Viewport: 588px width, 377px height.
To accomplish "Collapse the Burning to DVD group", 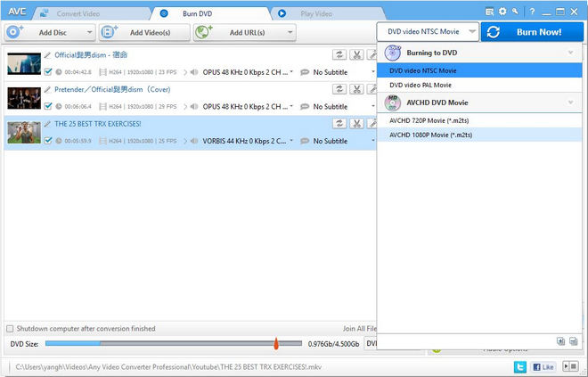I will click(570, 53).
